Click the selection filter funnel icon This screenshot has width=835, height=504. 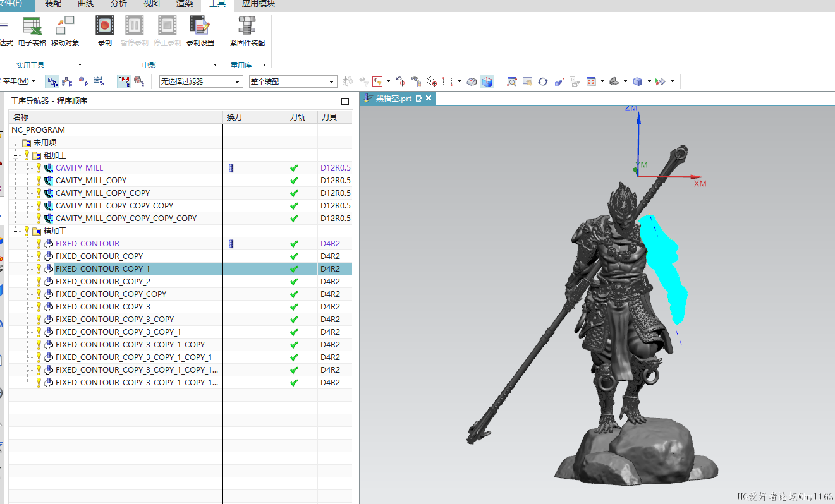377,81
